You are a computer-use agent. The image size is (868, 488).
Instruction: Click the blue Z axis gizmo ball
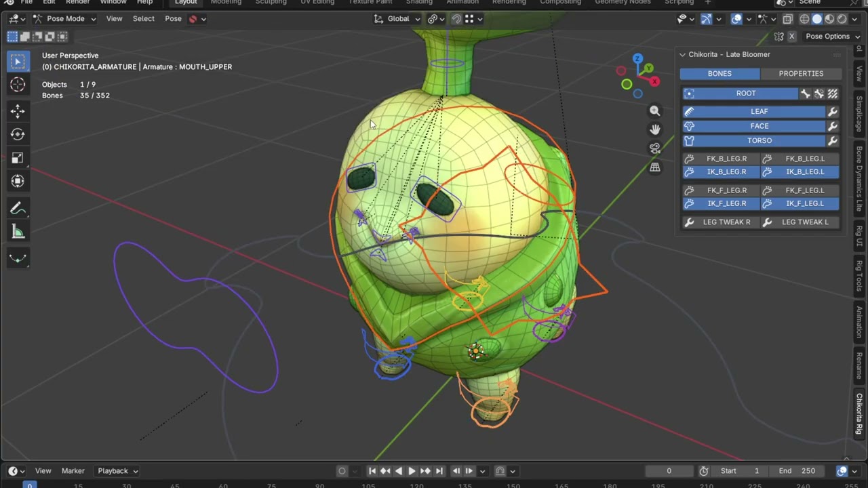click(x=637, y=59)
